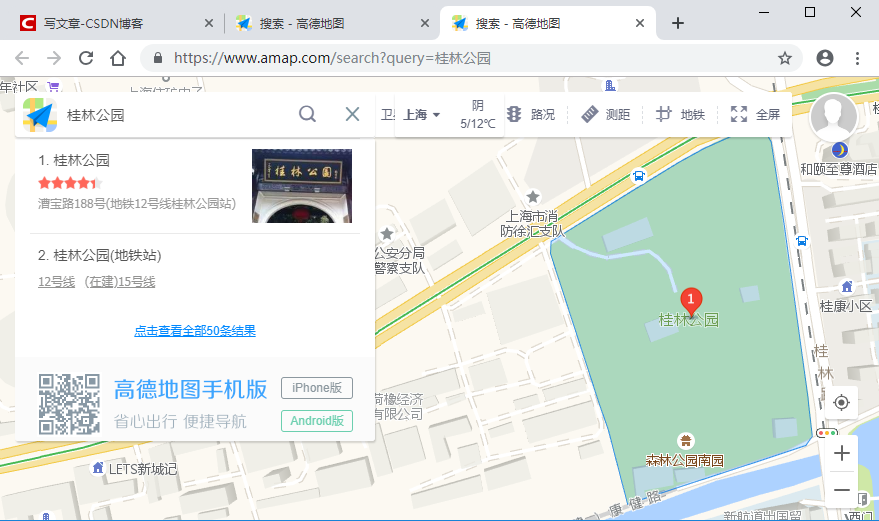Click the bus stop icon east of park

click(x=802, y=241)
